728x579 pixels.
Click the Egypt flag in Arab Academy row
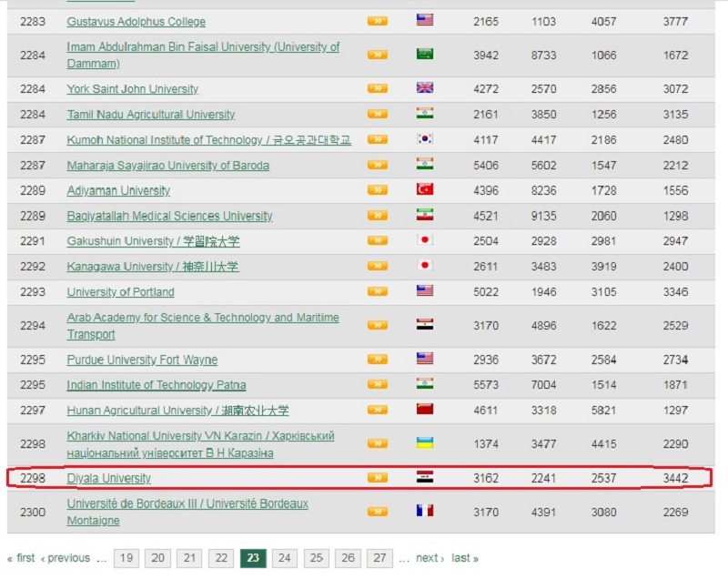click(425, 324)
